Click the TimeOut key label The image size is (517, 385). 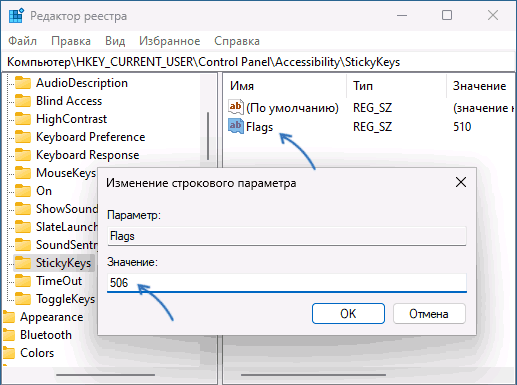(59, 281)
